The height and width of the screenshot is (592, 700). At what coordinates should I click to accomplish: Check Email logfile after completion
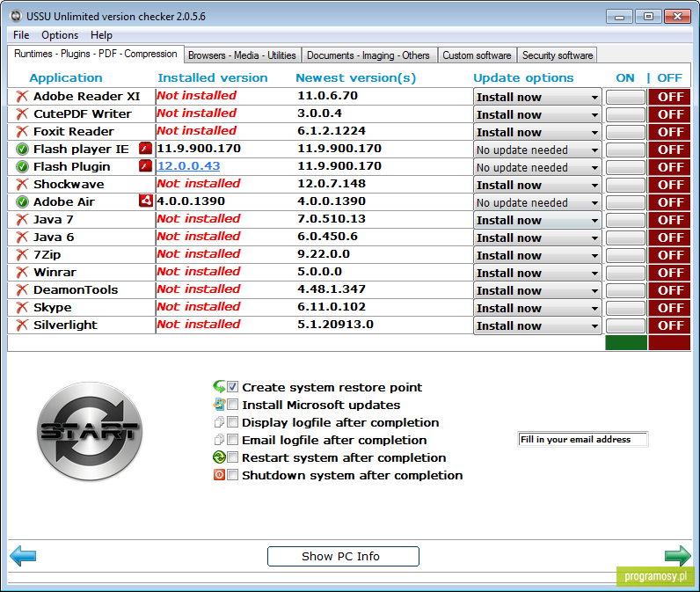[x=232, y=440]
